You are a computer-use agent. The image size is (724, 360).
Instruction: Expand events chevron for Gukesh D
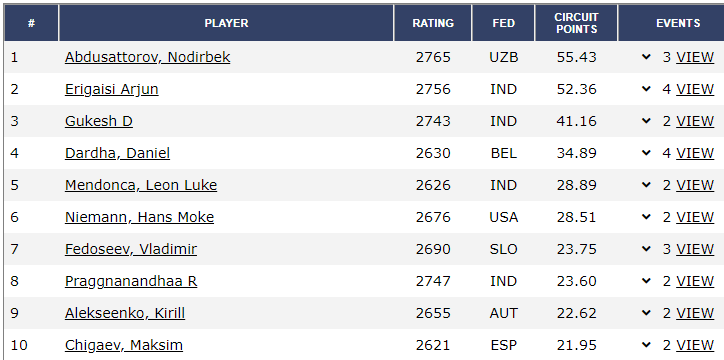click(x=646, y=121)
